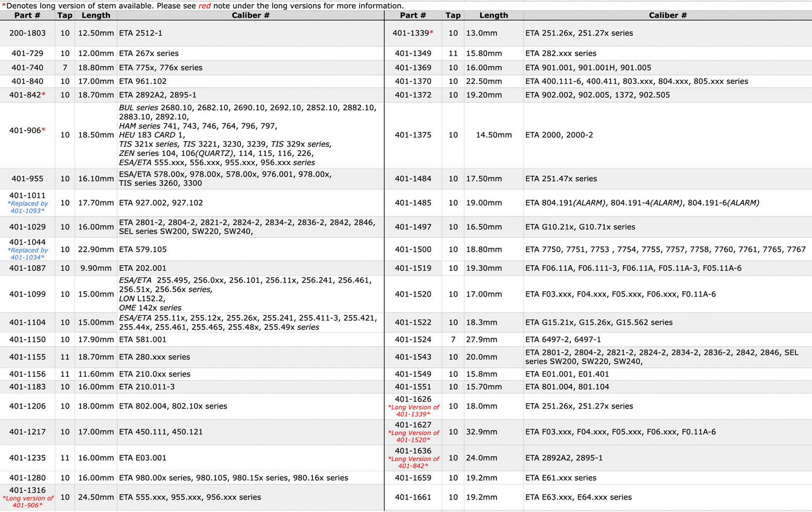812x512 pixels.
Task: Click part number 401-1349
Action: click(x=413, y=54)
